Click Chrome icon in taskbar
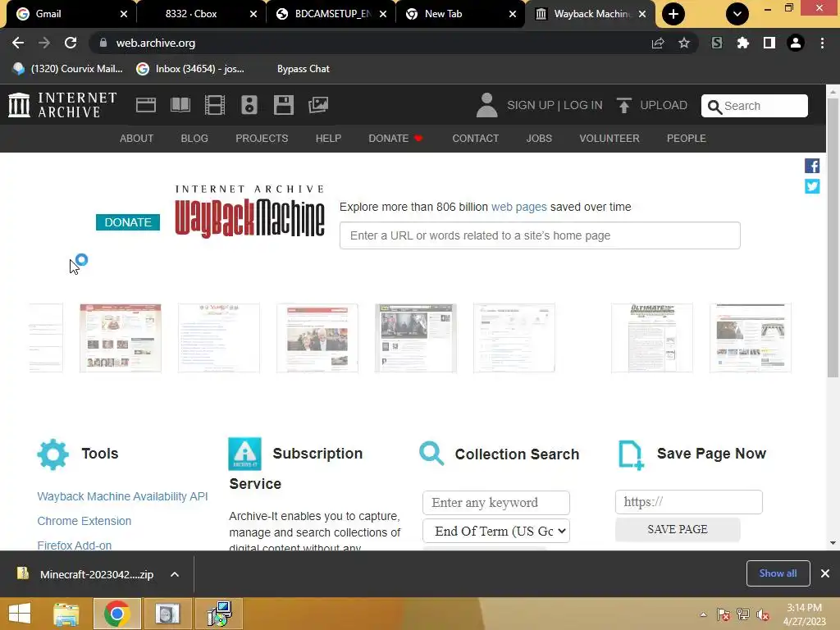 click(x=116, y=614)
